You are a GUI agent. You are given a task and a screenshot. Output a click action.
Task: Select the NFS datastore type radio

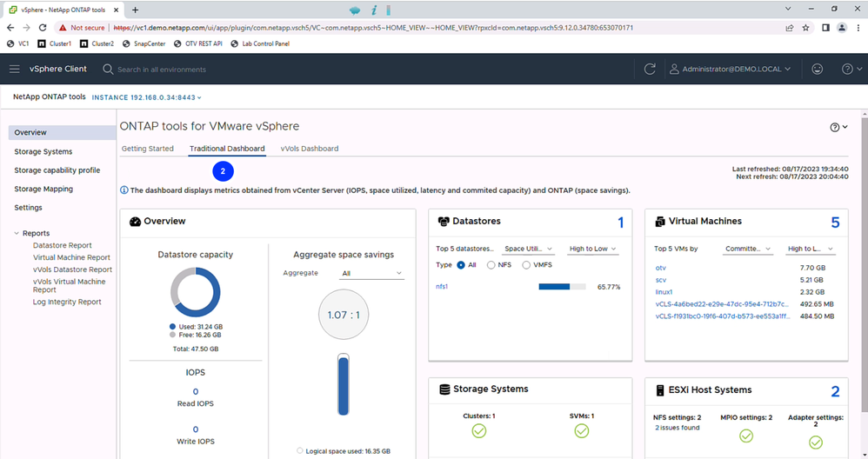click(x=491, y=264)
